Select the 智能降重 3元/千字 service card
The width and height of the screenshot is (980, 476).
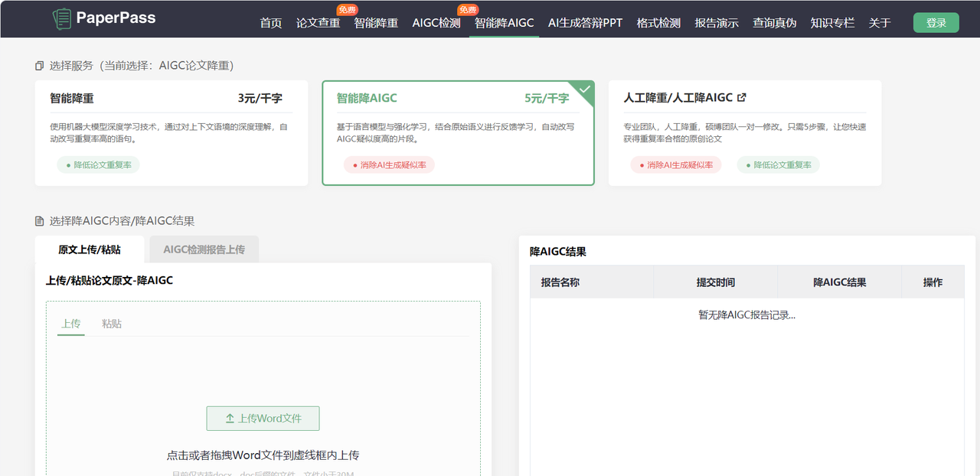(x=171, y=133)
